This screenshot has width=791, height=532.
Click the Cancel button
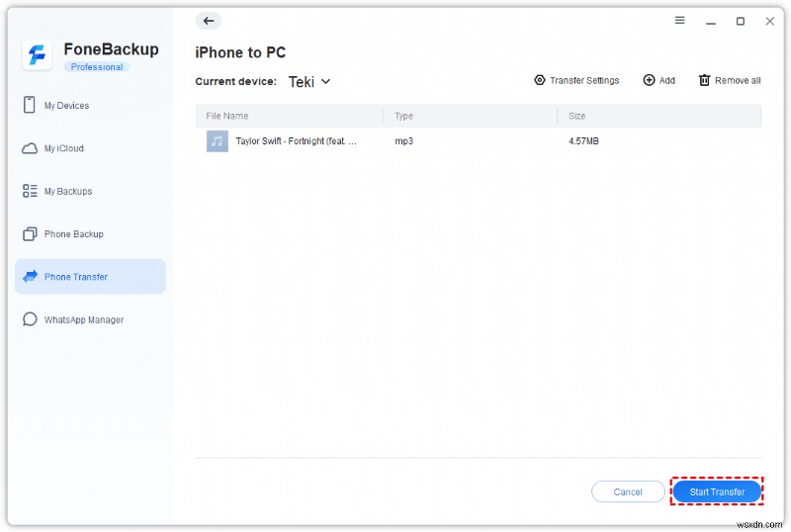(x=628, y=491)
